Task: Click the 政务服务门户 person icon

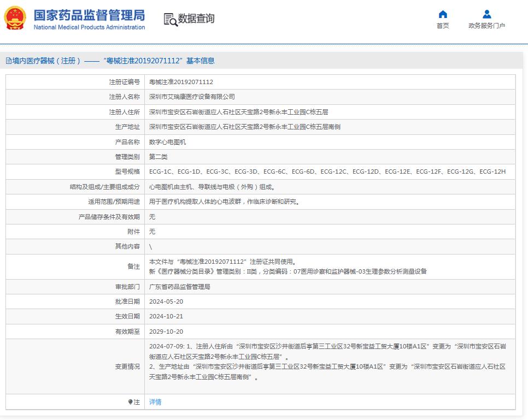Action: coord(487,14)
